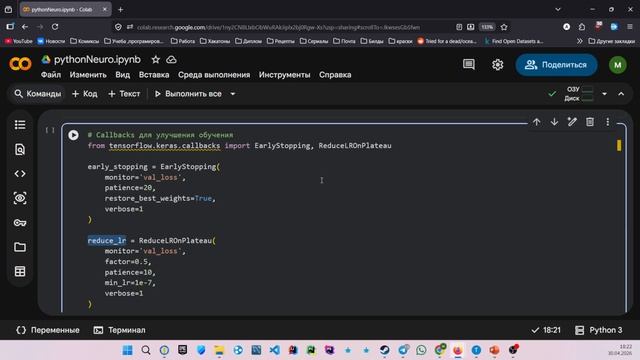This screenshot has width=640, height=360.
Task: List all tabs dropdown arrow
Action: (558, 9)
